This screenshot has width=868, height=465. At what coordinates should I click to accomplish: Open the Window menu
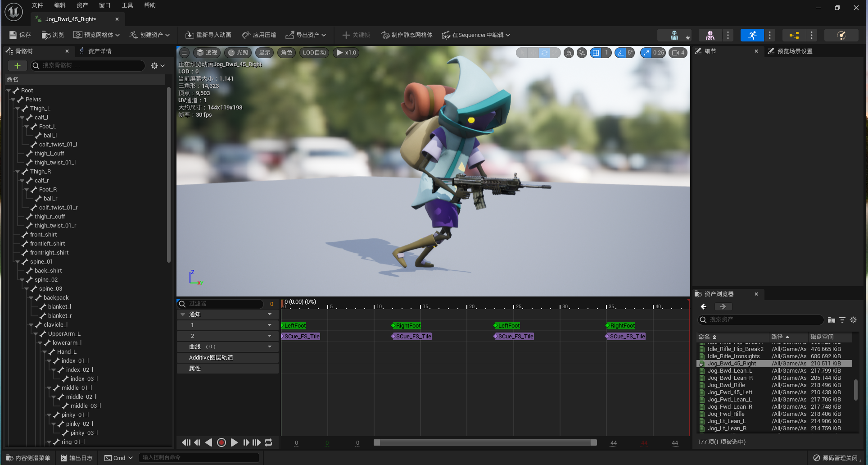[105, 5]
